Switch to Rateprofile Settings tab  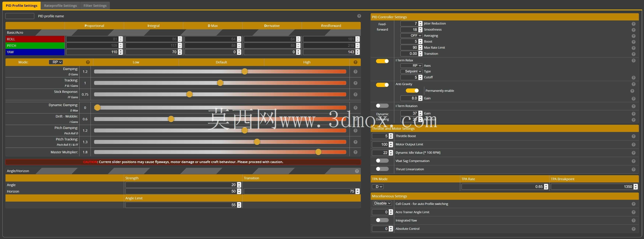point(61,6)
